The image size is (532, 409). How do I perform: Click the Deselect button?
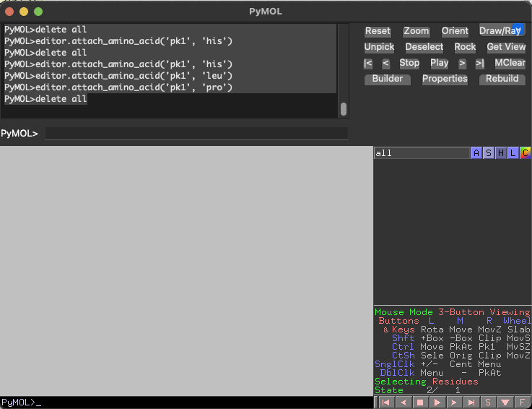(x=424, y=47)
